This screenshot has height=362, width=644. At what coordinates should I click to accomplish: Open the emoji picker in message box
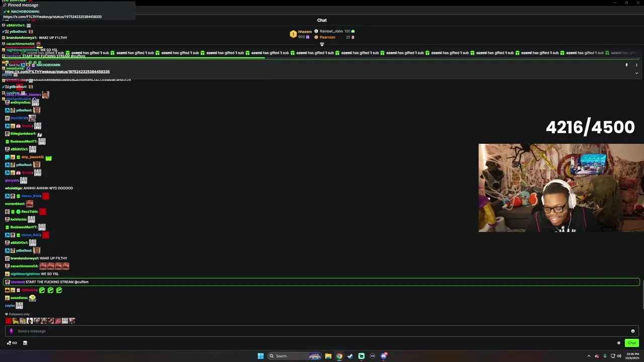coord(633,331)
